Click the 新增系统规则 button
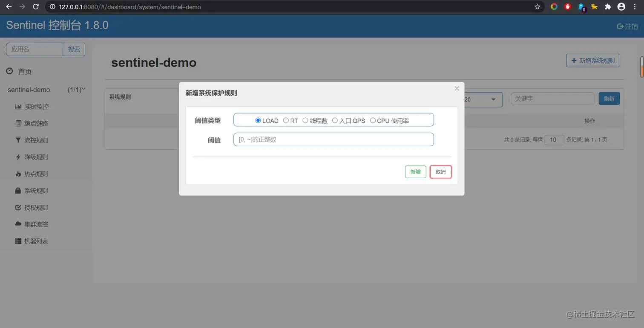The width and height of the screenshot is (644, 328). click(x=593, y=61)
